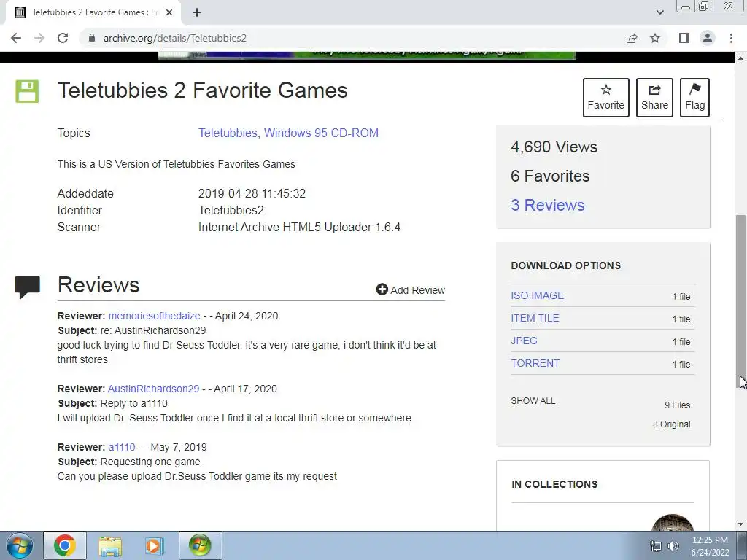Click the scrollbar up arrow
This screenshot has width=747, height=560.
click(x=740, y=58)
